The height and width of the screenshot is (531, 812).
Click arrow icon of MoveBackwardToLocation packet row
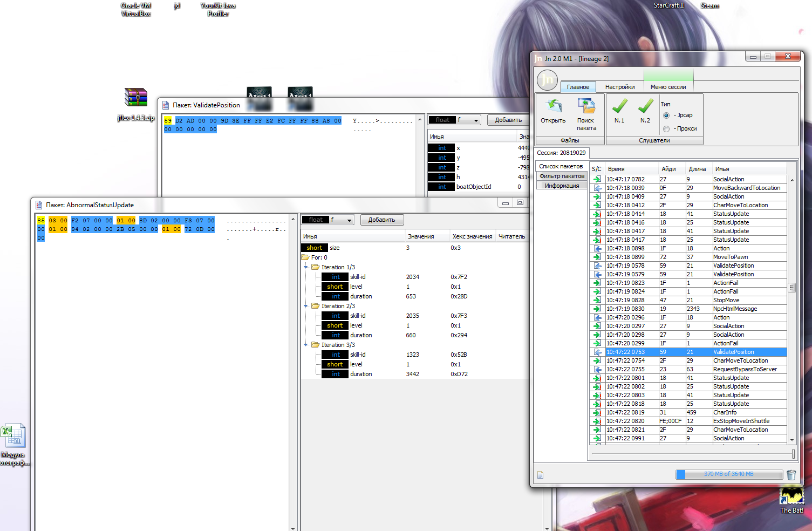pyautogui.click(x=597, y=188)
